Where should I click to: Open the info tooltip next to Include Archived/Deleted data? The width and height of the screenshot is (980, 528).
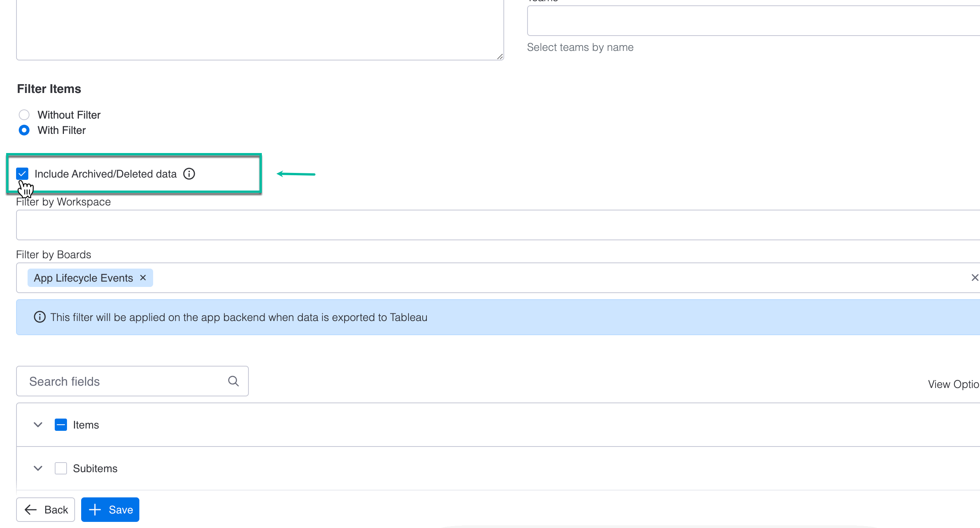point(189,174)
